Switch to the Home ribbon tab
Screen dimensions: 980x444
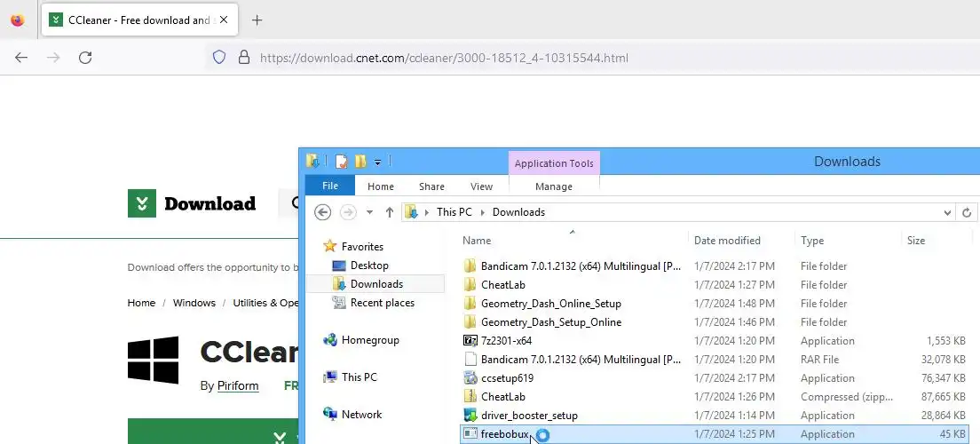coord(381,186)
